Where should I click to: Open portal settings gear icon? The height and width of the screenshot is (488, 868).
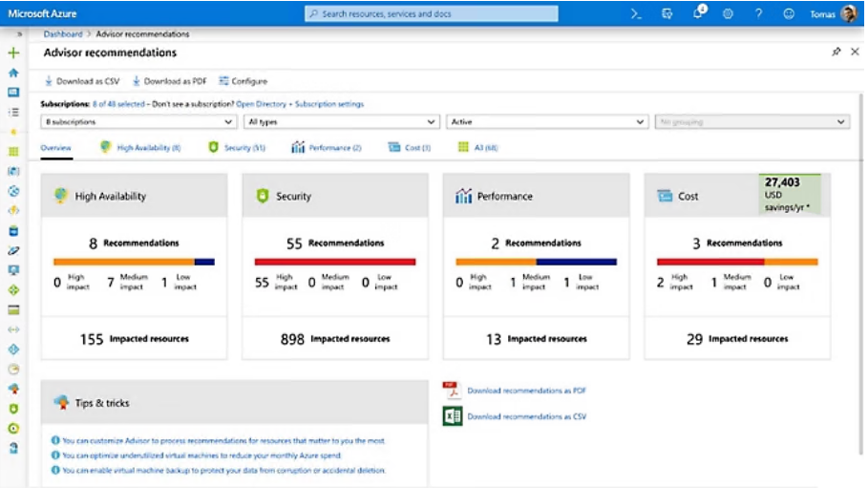point(728,13)
